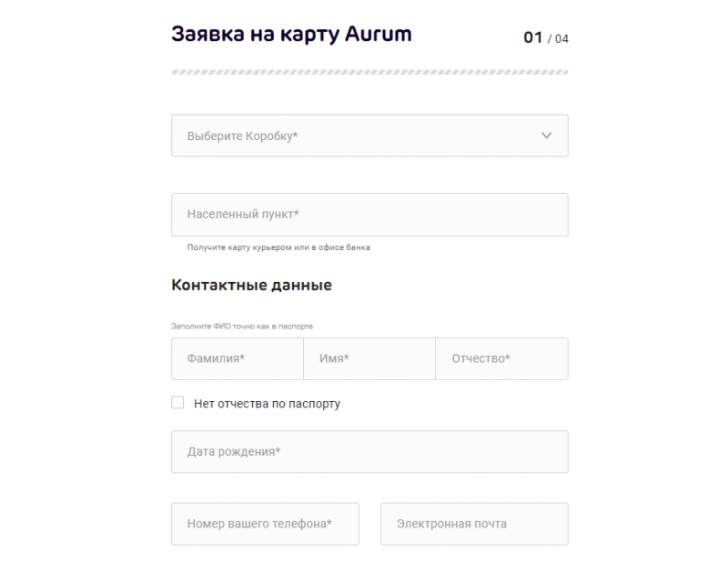The width and height of the screenshot is (728, 563).
Task: Click the hatched progress bar under the title
Action: point(369,70)
